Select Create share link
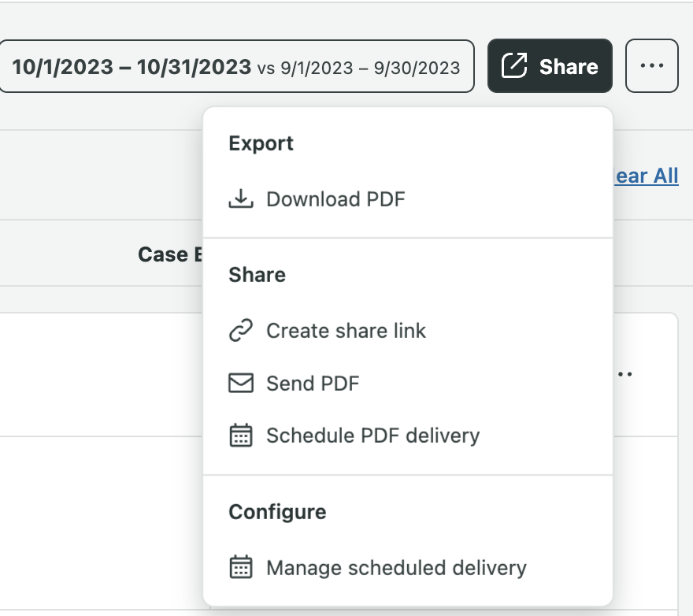 346,330
